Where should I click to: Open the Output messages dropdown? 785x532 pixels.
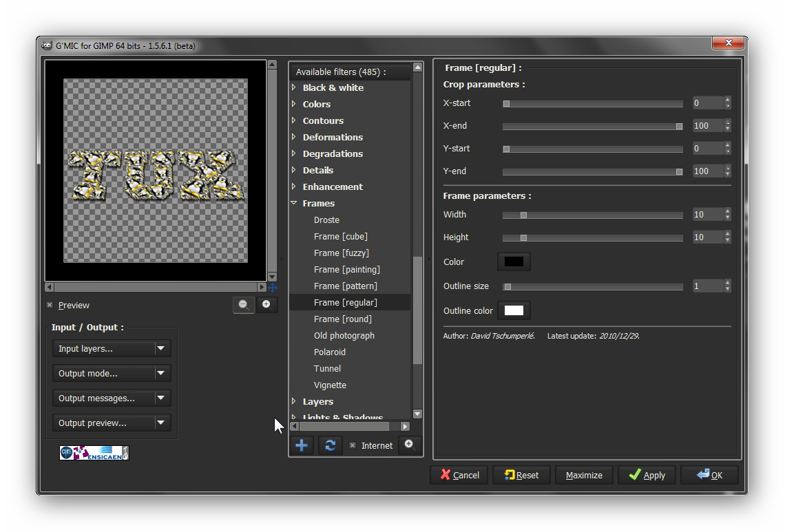point(112,398)
